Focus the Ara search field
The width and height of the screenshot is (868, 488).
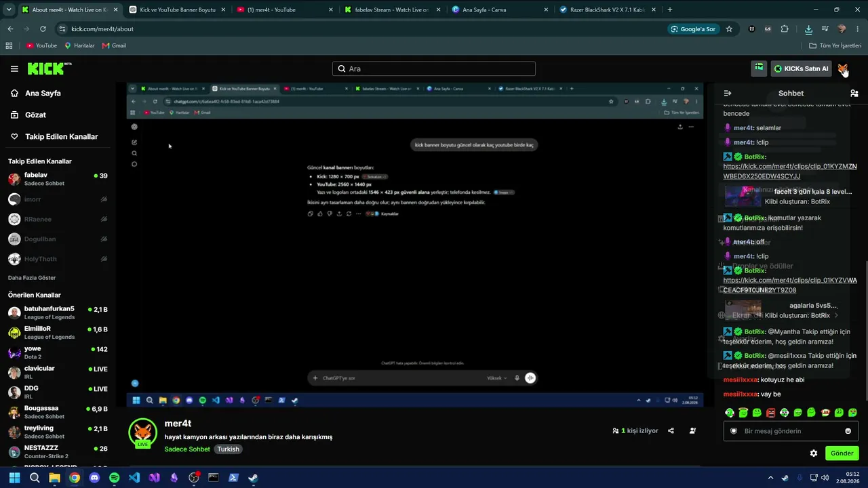click(x=434, y=68)
